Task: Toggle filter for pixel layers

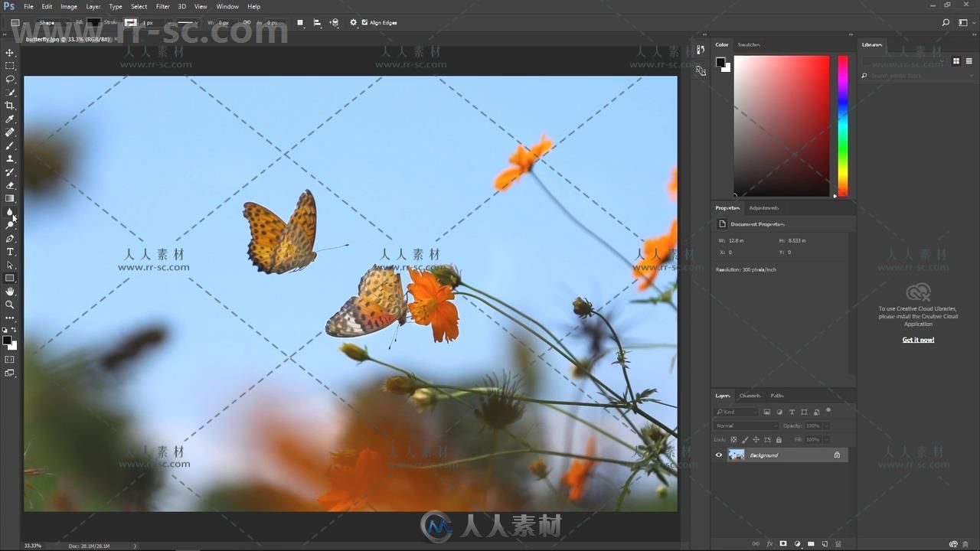Action: [767, 412]
